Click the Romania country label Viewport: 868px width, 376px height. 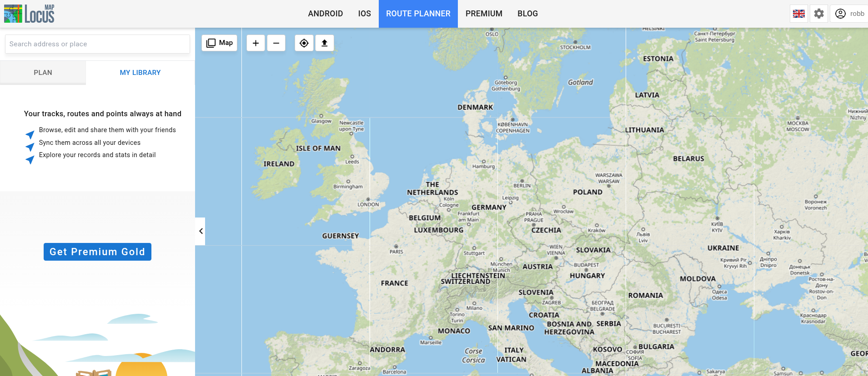[x=646, y=295]
